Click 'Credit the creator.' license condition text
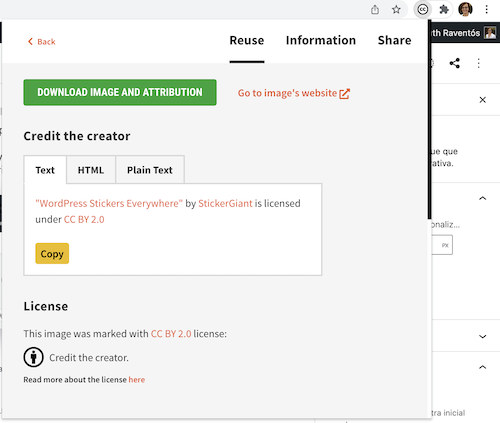Viewport: 500px width, 423px height. pos(89,358)
